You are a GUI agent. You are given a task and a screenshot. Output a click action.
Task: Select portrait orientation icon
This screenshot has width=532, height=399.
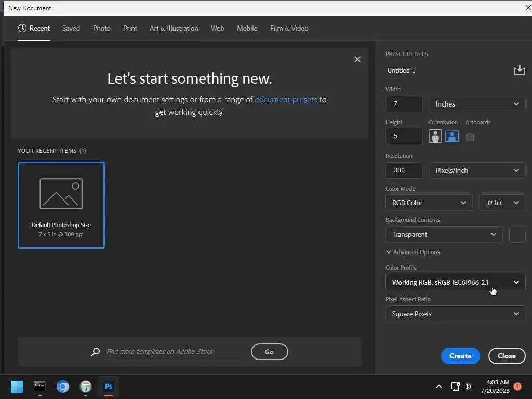click(435, 137)
